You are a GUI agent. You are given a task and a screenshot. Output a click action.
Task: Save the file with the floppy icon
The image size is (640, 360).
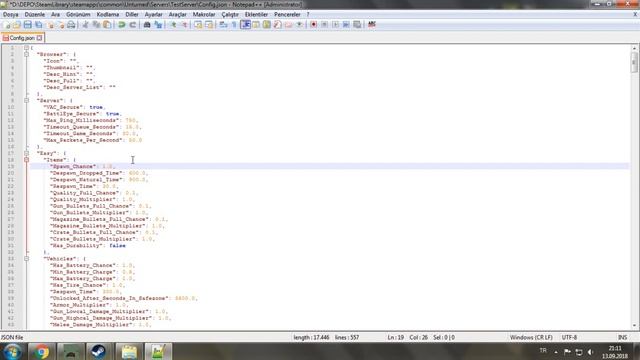tap(27, 25)
